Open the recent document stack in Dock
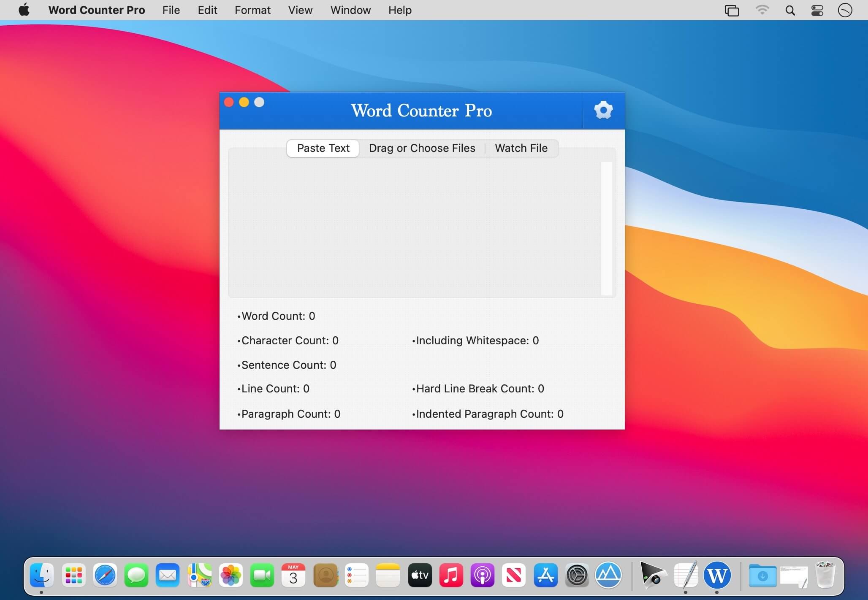 click(x=794, y=576)
